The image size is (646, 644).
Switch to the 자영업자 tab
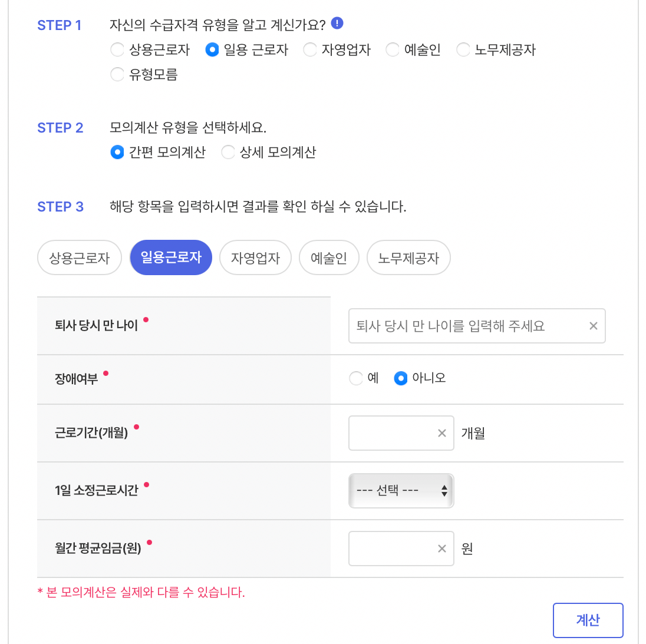tap(255, 257)
